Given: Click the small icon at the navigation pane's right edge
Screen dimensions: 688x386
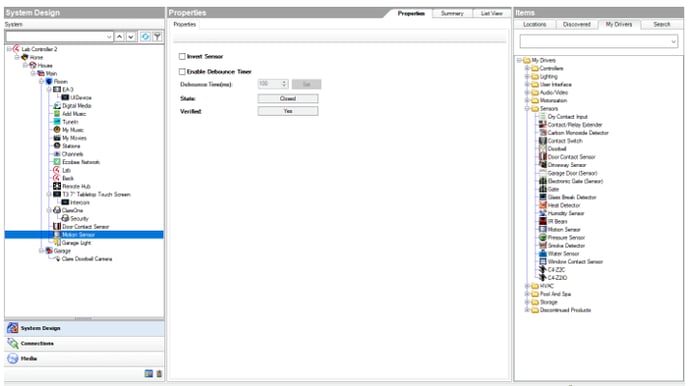Looking at the screenshot, I should (159, 374).
